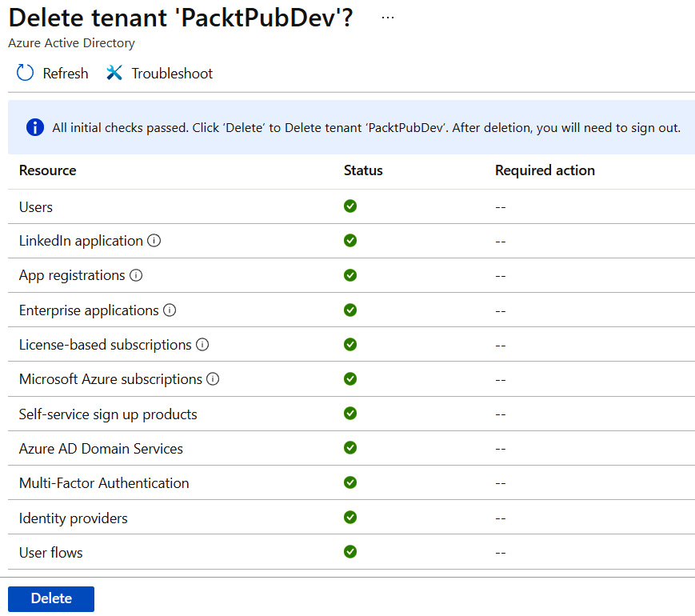Select the Users resource row label
Image resolution: width=695 pixels, height=616 pixels.
(36, 207)
